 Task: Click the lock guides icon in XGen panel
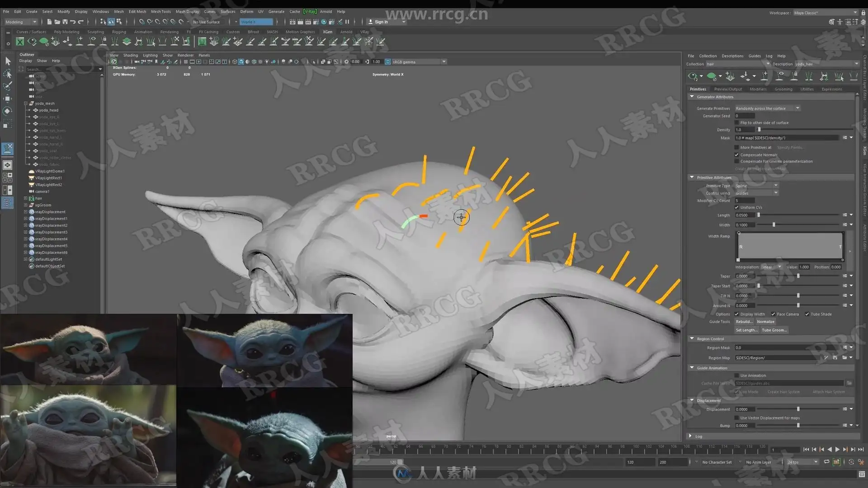tap(794, 76)
